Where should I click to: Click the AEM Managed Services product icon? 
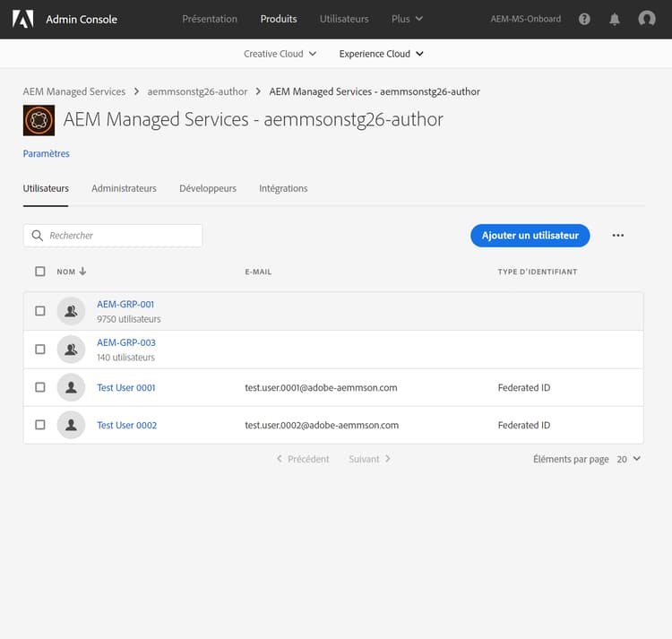(39, 120)
